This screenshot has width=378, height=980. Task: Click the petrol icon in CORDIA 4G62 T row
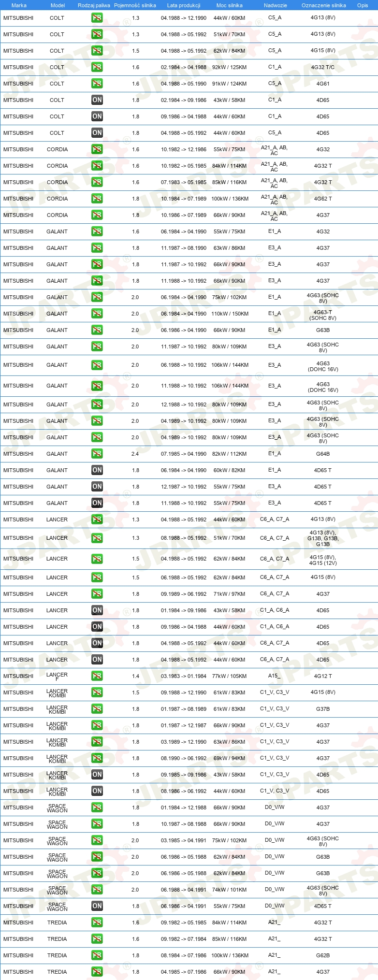pos(97,199)
